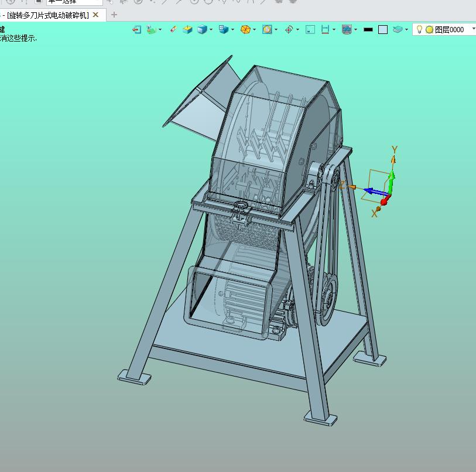
Task: Add a new document tab with plus
Action: tap(114, 15)
